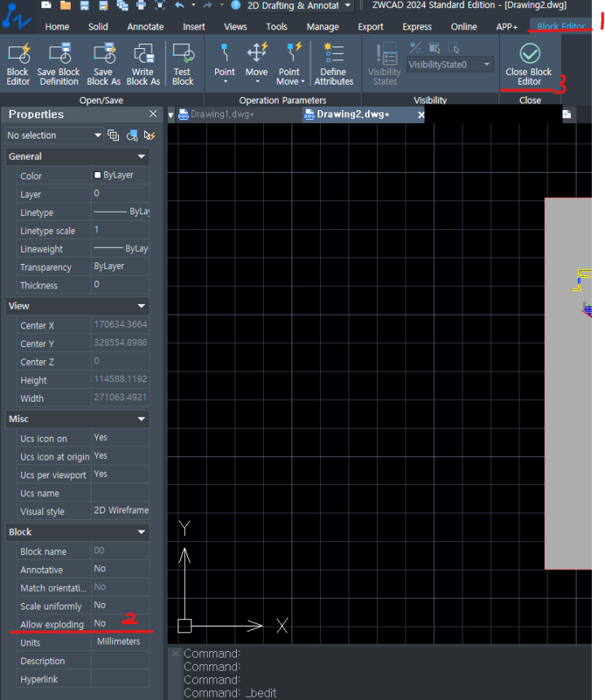605x700 pixels.
Task: Click Write Block As ribbon button
Action: point(143,64)
